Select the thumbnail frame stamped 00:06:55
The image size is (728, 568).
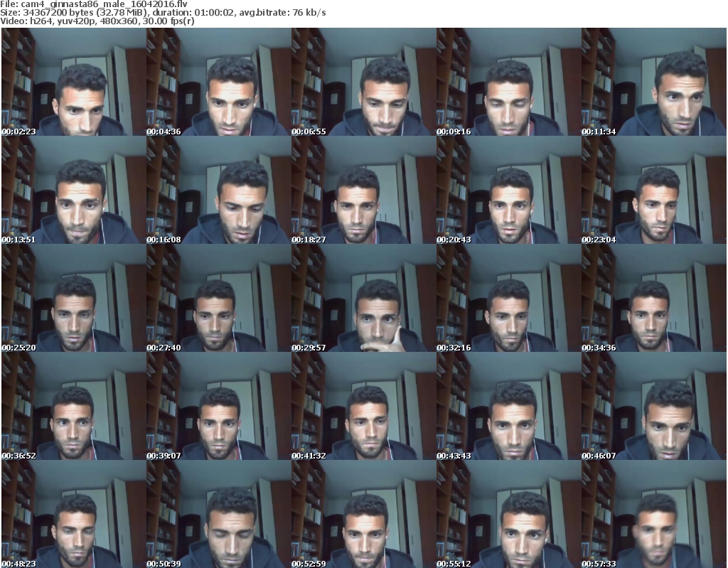pos(363,82)
